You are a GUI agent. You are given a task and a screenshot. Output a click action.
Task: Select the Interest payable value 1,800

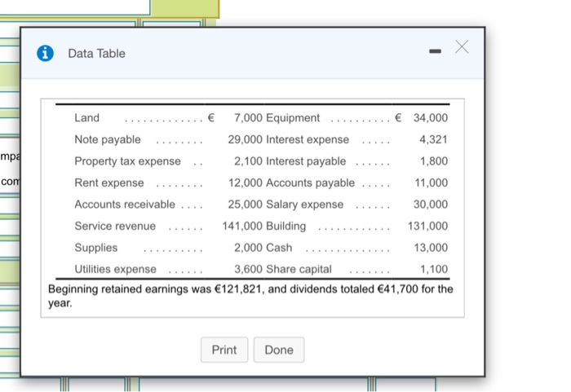(434, 161)
